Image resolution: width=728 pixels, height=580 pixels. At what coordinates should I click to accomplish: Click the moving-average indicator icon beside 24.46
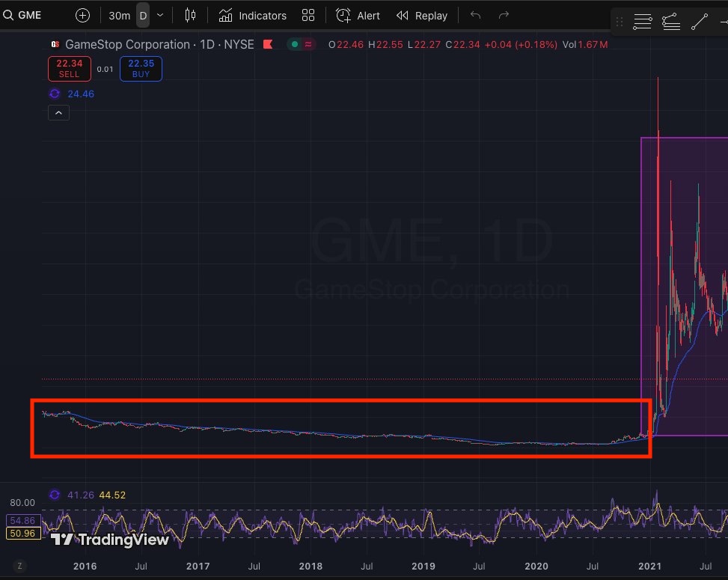click(x=55, y=94)
